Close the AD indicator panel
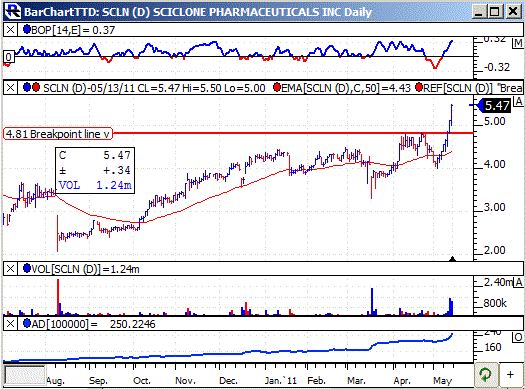The width and height of the screenshot is (526, 389). [10, 324]
